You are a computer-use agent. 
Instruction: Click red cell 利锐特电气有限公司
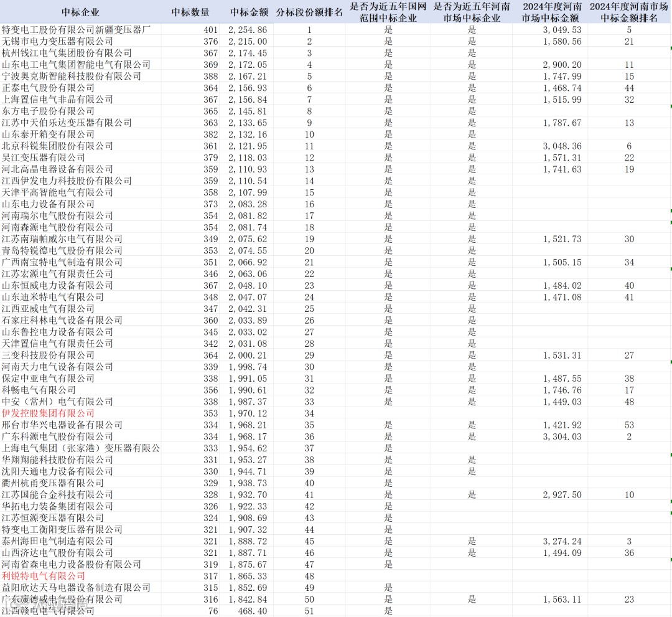43,576
